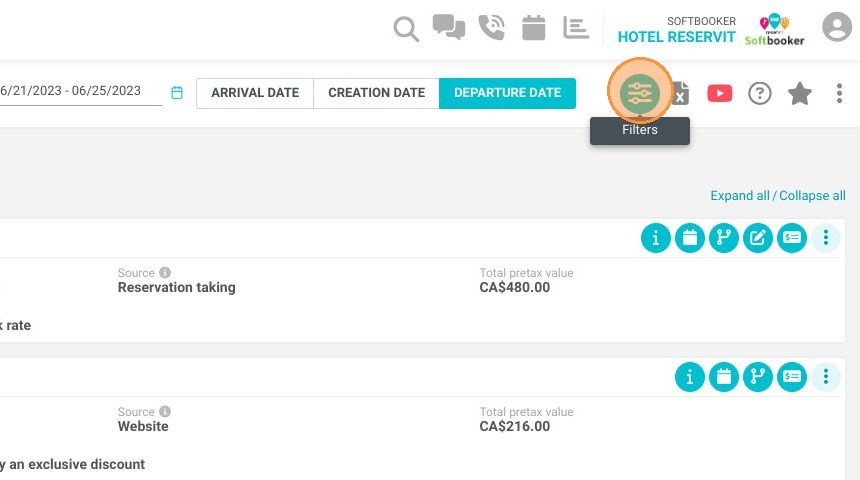The width and height of the screenshot is (860, 480).
Task: Click the Softbooker logo
Action: coord(774,30)
